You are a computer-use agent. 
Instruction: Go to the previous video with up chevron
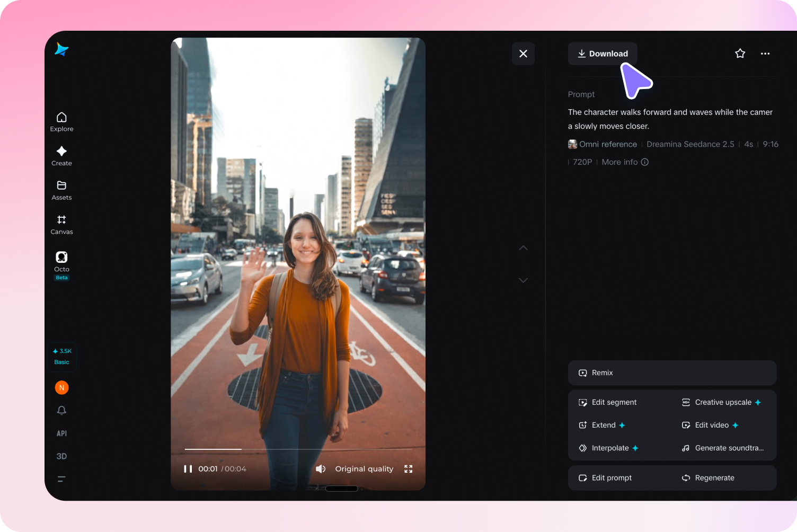click(523, 248)
